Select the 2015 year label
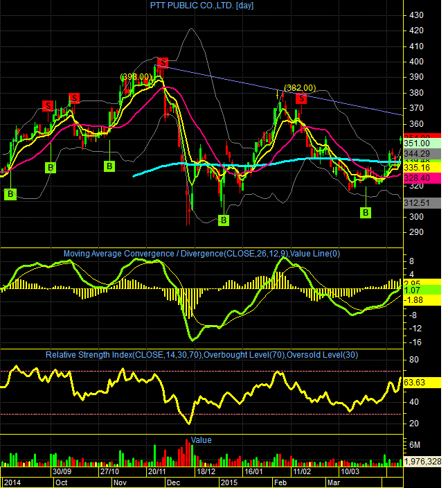 [x=229, y=482]
